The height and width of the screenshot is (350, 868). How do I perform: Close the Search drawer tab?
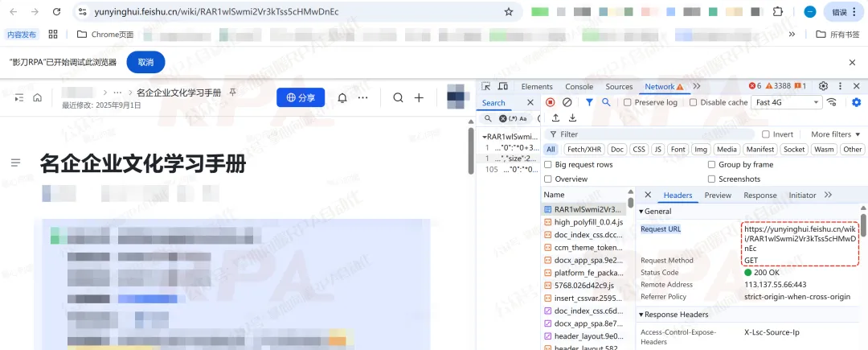530,102
